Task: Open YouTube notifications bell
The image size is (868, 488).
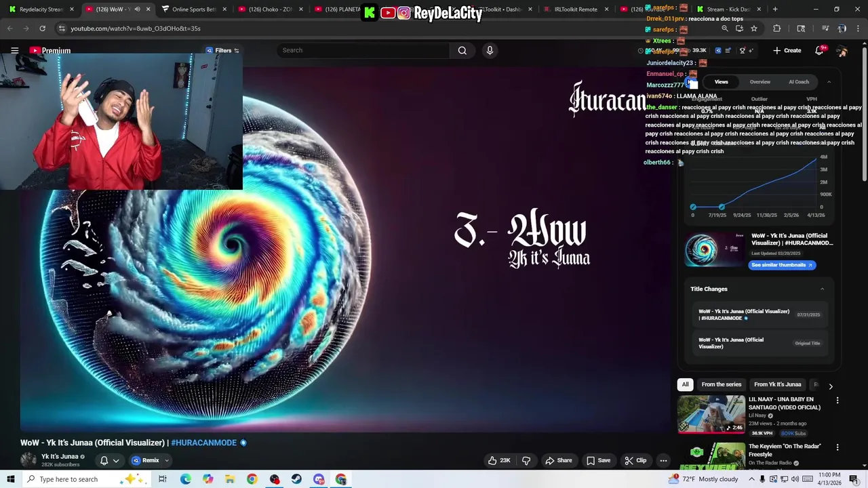Action: pos(819,50)
